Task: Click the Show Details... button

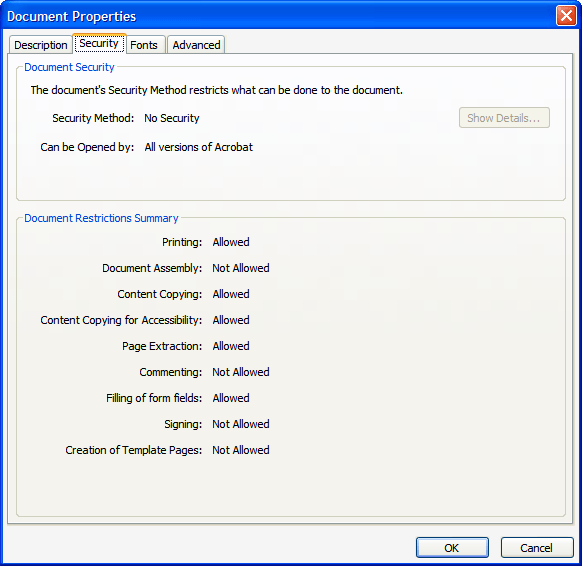Action: point(504,118)
